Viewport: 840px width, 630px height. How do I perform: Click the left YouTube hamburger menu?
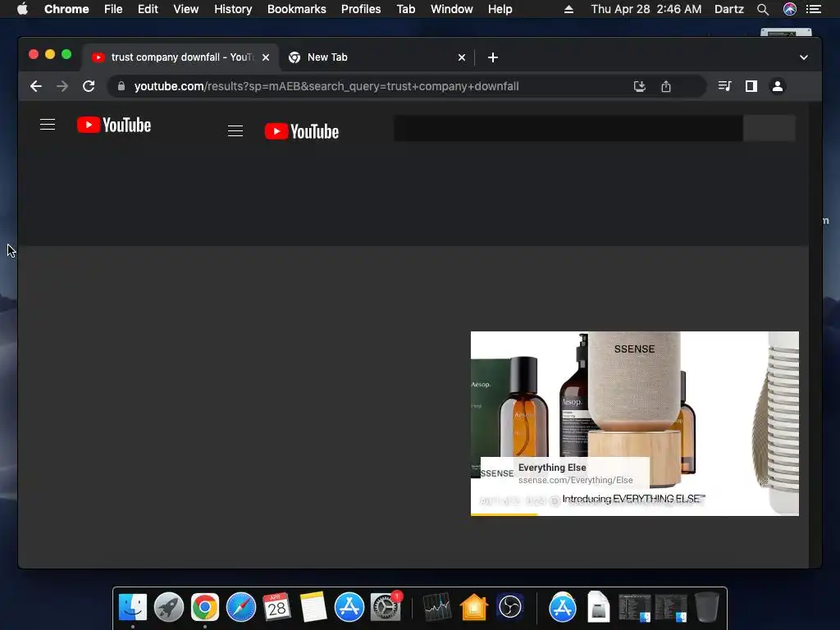[x=48, y=125]
